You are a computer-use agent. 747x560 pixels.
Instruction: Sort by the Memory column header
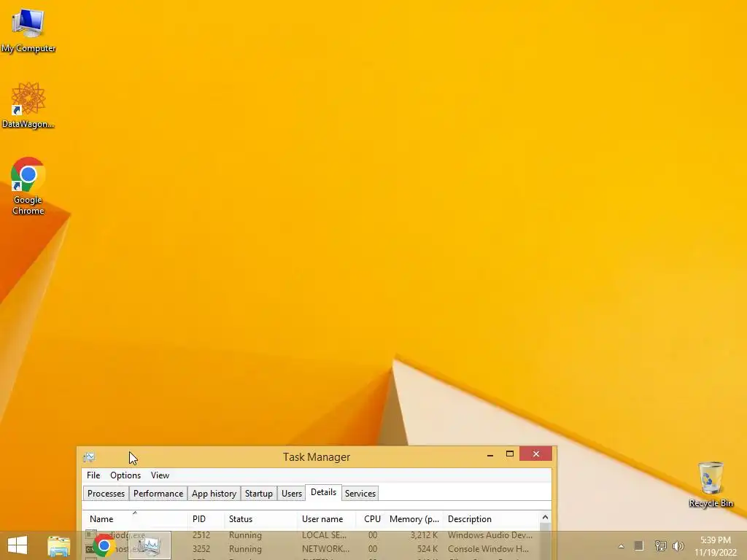click(414, 519)
